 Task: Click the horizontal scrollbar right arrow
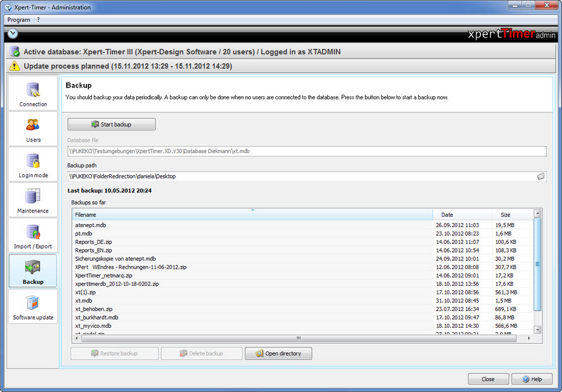(x=529, y=338)
